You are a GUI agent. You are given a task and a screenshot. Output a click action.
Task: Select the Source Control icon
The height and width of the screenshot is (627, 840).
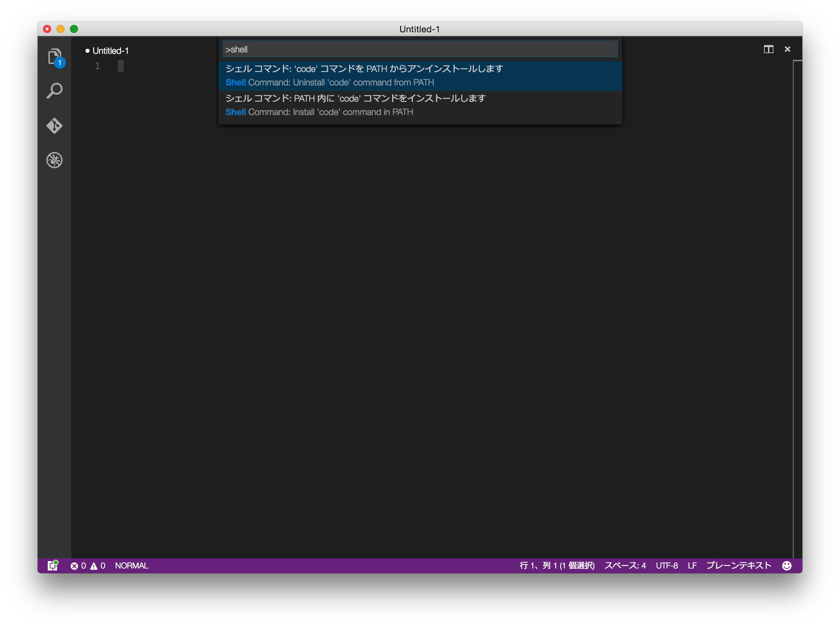54,125
